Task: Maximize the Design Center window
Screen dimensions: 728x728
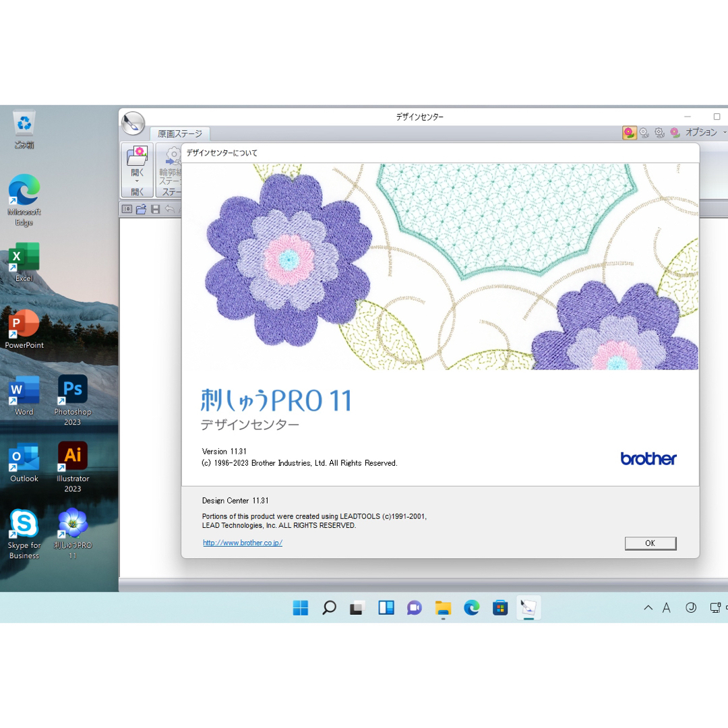Action: 717,117
